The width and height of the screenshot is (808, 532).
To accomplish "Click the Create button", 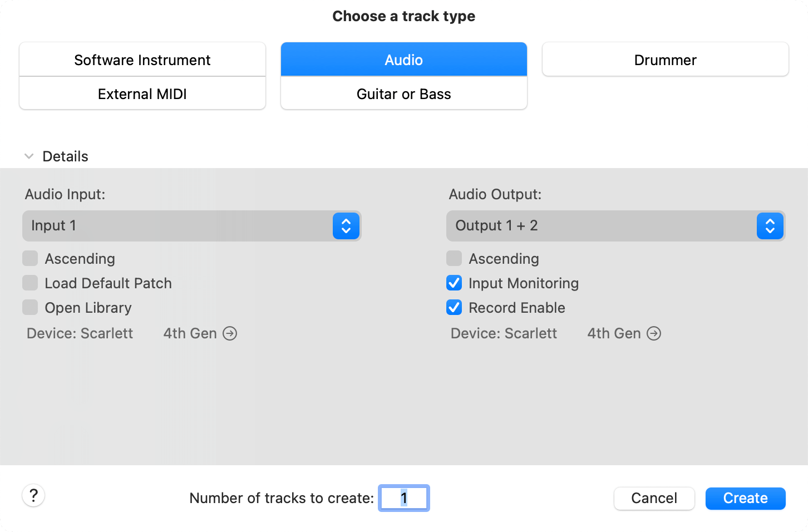I will (745, 498).
